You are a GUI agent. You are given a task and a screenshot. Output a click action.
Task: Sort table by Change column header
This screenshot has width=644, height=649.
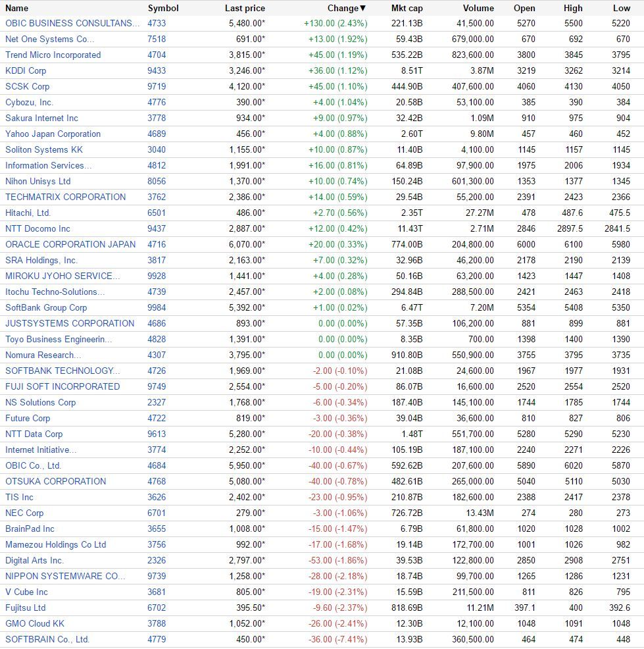pyautogui.click(x=346, y=9)
